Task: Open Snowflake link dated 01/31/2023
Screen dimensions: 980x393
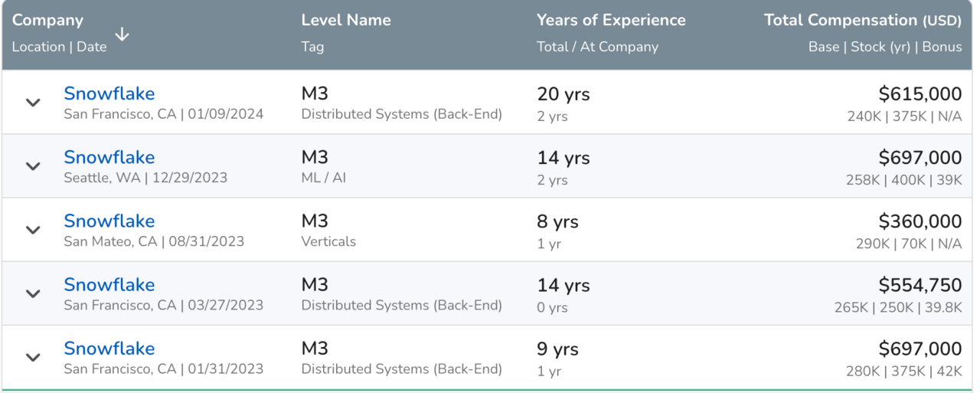Action: (109, 348)
